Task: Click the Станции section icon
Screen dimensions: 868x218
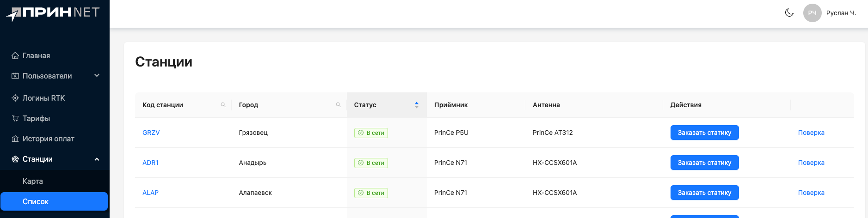Action: (15, 159)
